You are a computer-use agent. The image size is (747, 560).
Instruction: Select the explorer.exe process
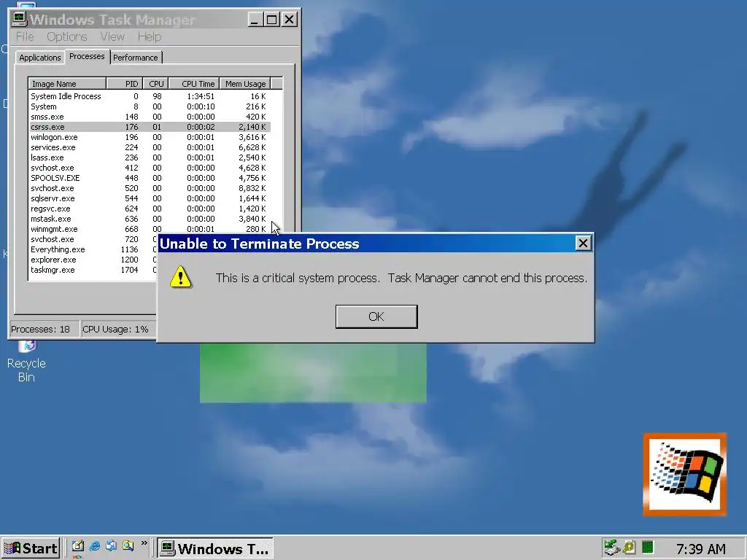[x=93, y=260]
